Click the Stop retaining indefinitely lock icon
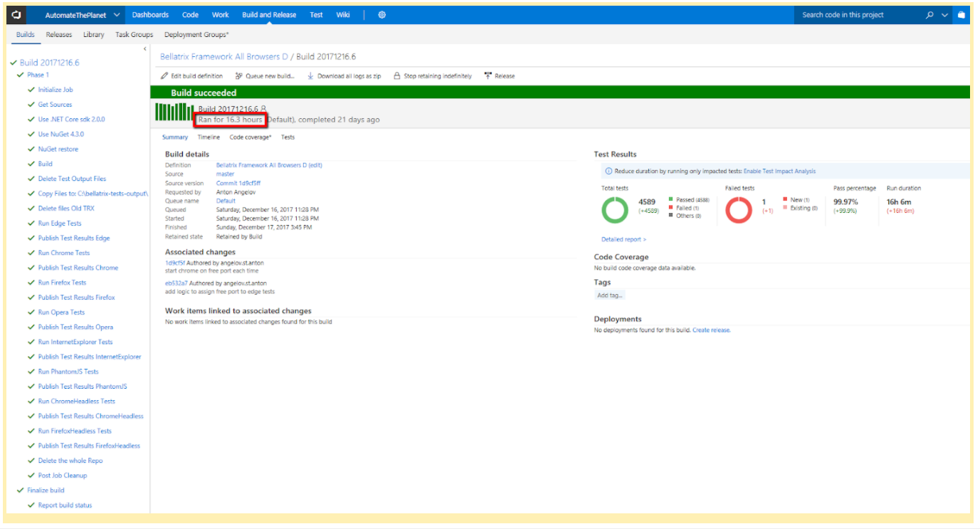 [x=397, y=76]
